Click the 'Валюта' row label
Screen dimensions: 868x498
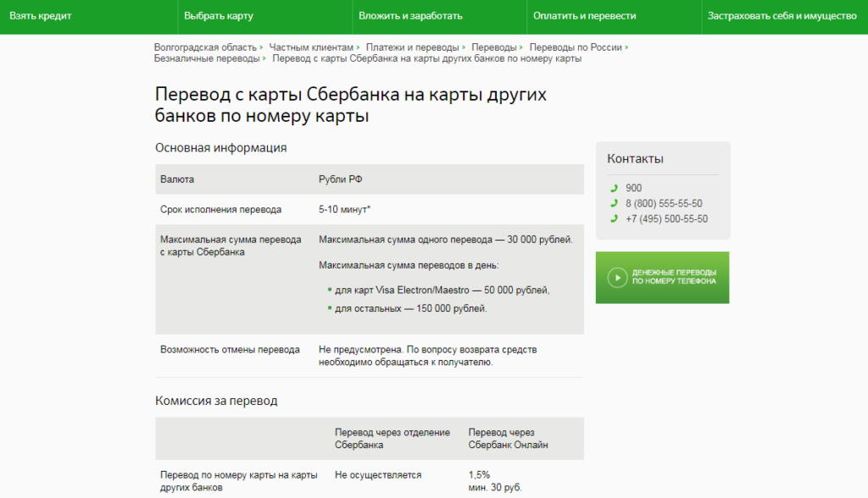177,180
